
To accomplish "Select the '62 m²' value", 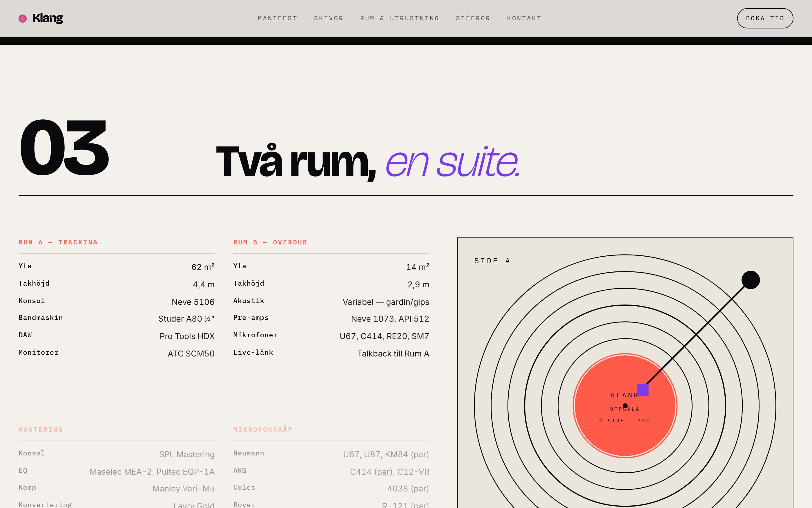I will (x=203, y=267).
